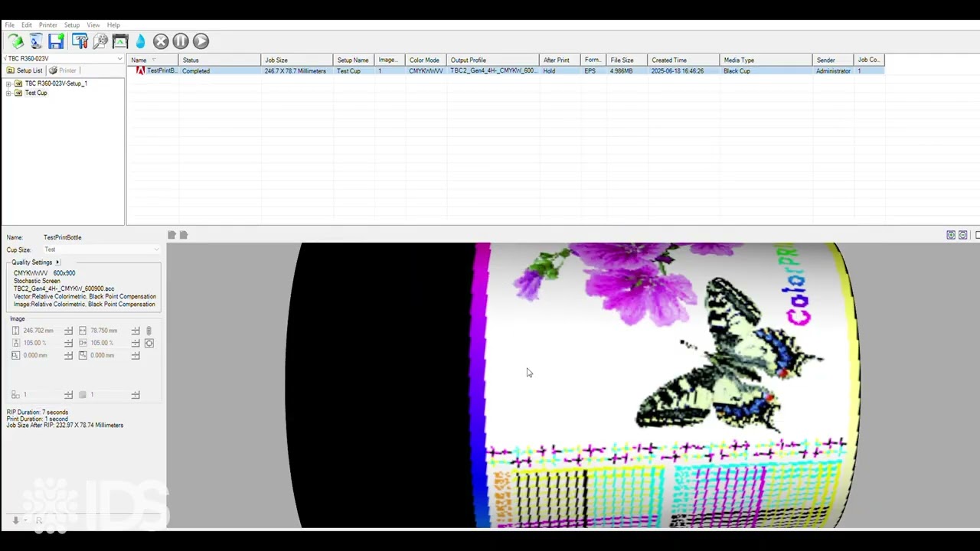Click the pause job button
Image resolution: width=980 pixels, height=551 pixels.
coord(181,41)
